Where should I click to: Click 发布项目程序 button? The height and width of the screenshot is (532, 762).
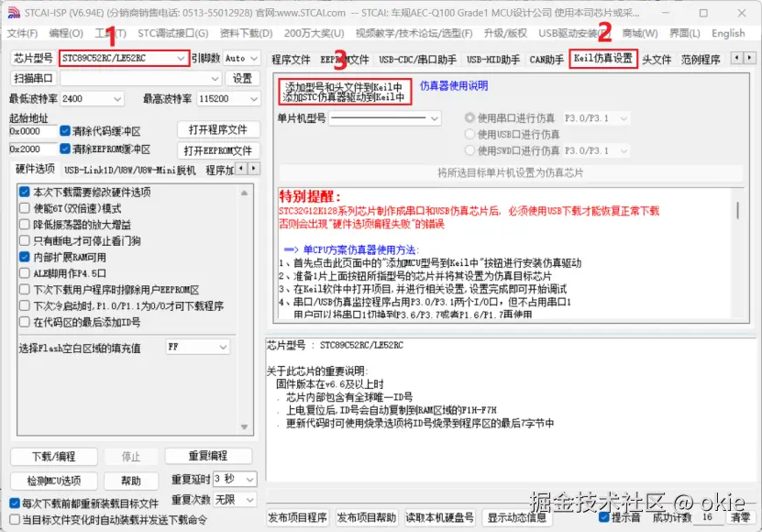coord(297,517)
